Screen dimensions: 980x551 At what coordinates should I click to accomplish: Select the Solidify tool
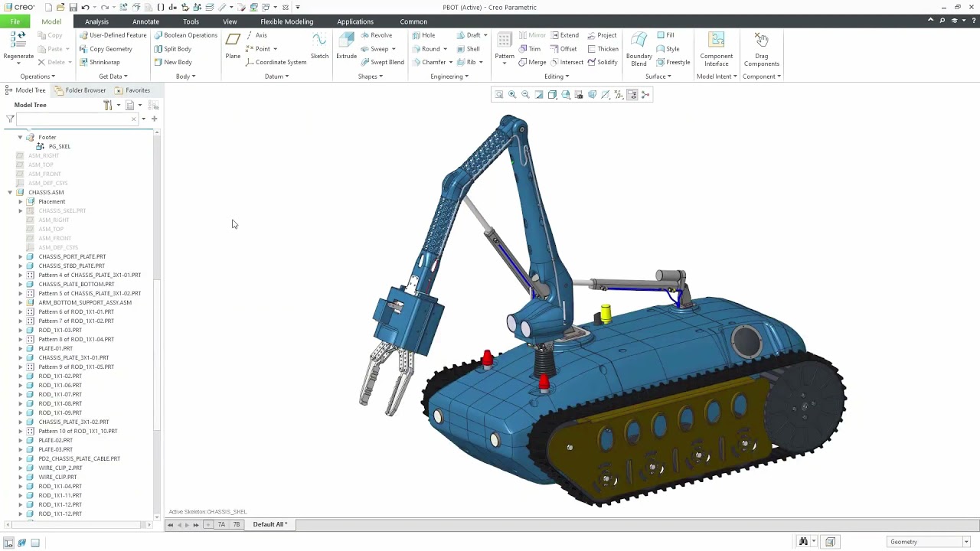tap(603, 62)
